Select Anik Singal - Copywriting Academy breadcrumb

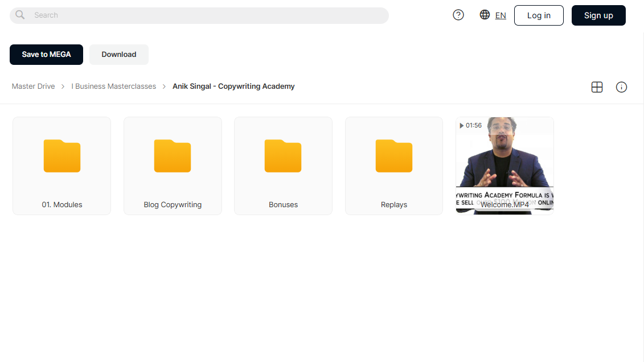233,87
